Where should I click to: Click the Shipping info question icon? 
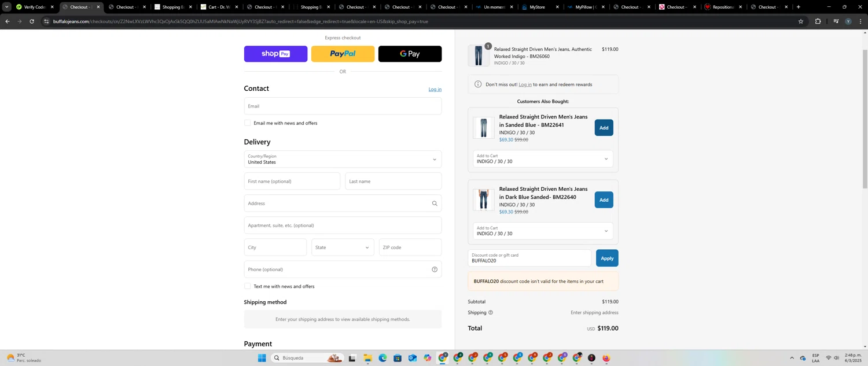point(491,313)
